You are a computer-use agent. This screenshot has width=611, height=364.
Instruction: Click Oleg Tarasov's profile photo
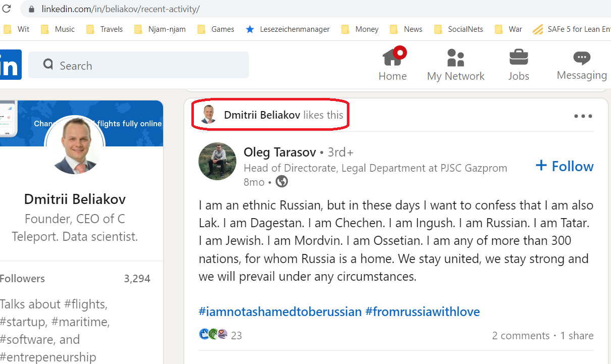click(218, 161)
